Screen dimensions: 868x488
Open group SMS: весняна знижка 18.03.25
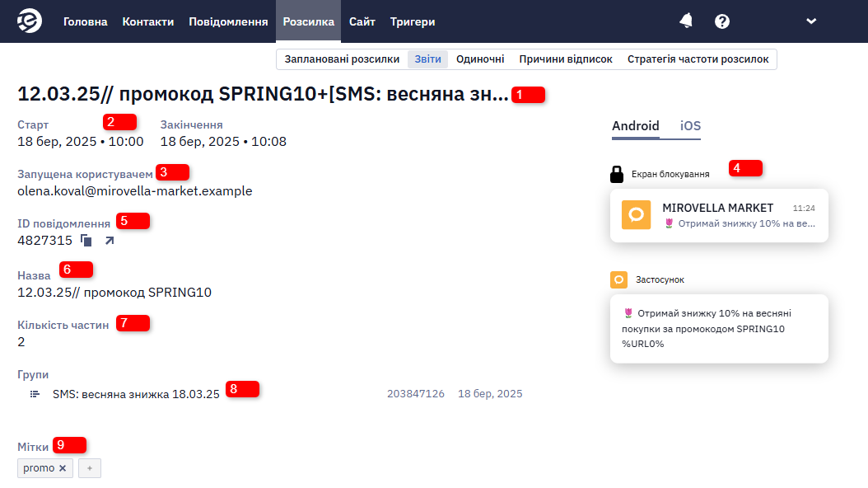[136, 394]
